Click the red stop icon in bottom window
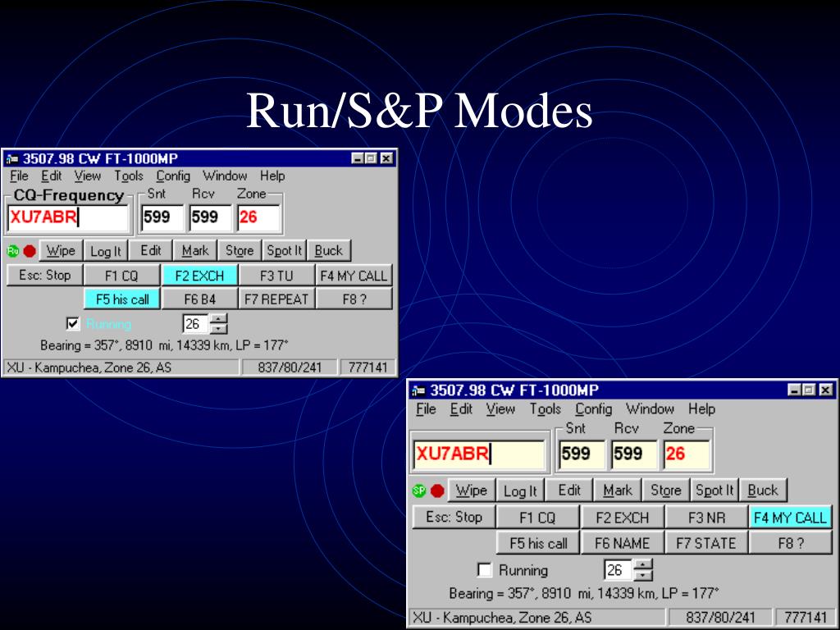This screenshot has height=630, width=840. coord(438,491)
